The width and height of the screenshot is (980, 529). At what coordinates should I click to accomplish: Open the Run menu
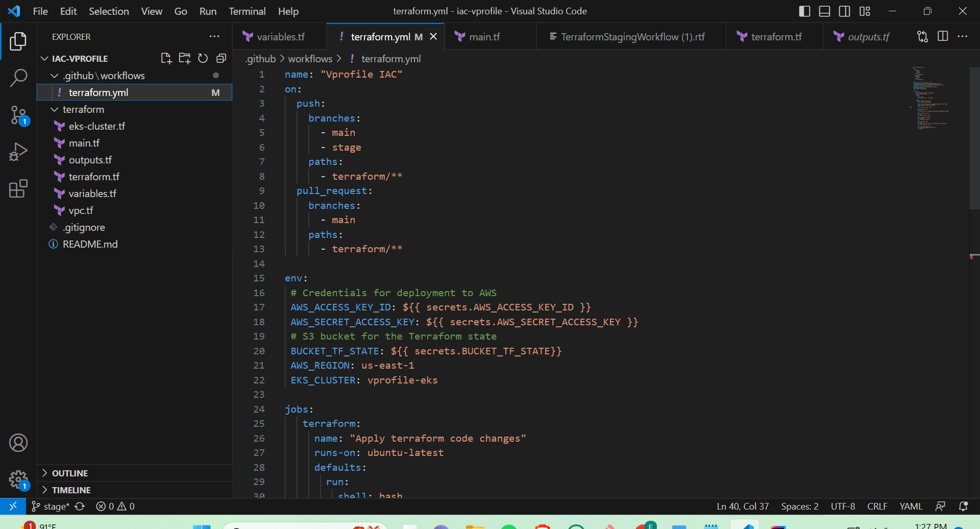point(208,11)
